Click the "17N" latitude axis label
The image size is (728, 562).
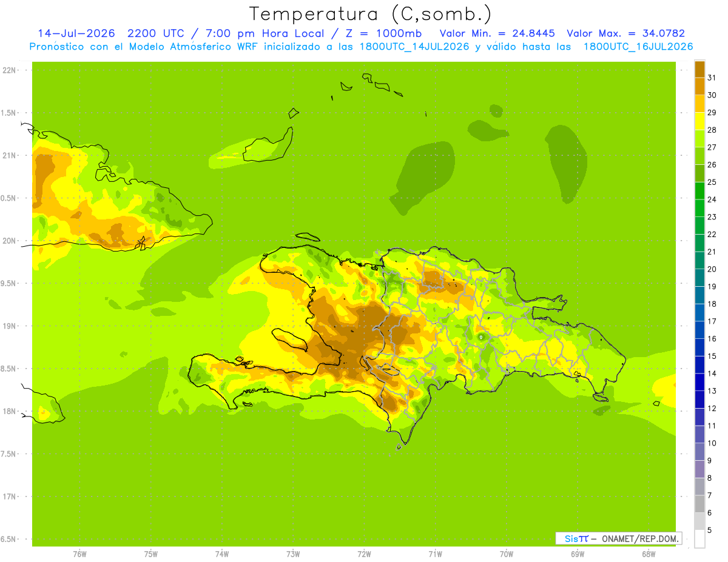tap(9, 497)
